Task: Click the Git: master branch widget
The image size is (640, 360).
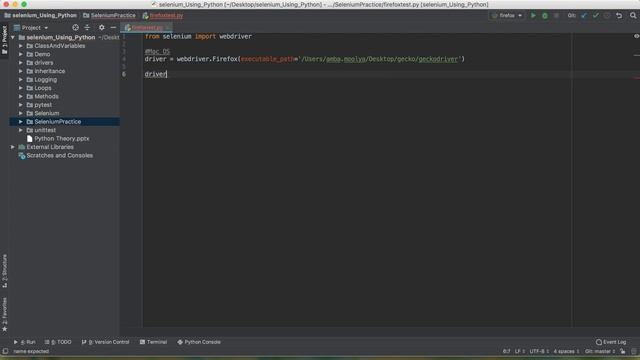Action: tap(600, 351)
